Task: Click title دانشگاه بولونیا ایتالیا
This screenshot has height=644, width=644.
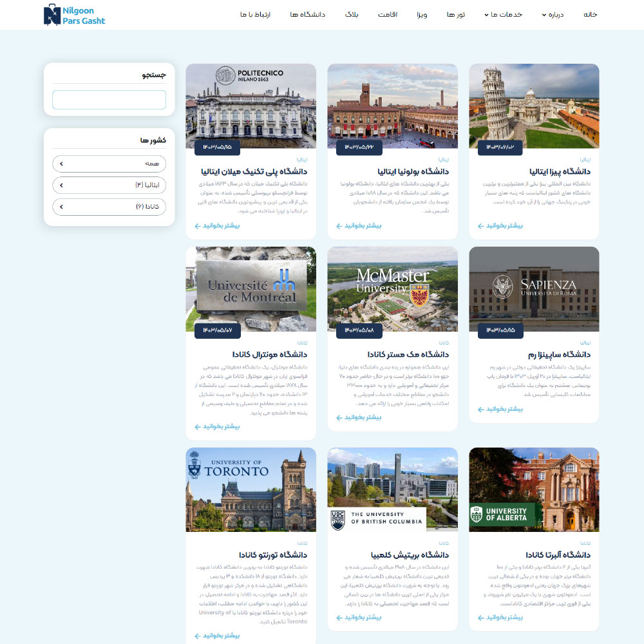Action: (413, 171)
